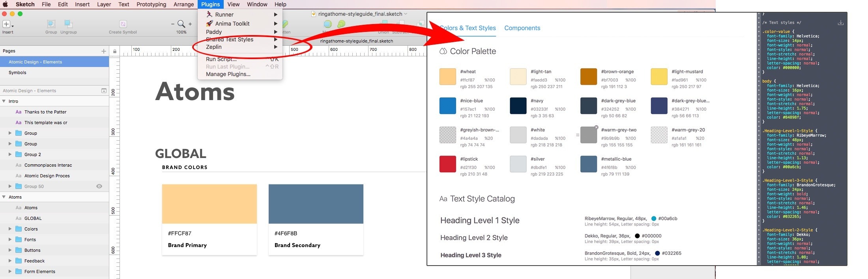This screenshot has width=868, height=279.
Task: Download the CSS with download icon
Action: [841, 23]
